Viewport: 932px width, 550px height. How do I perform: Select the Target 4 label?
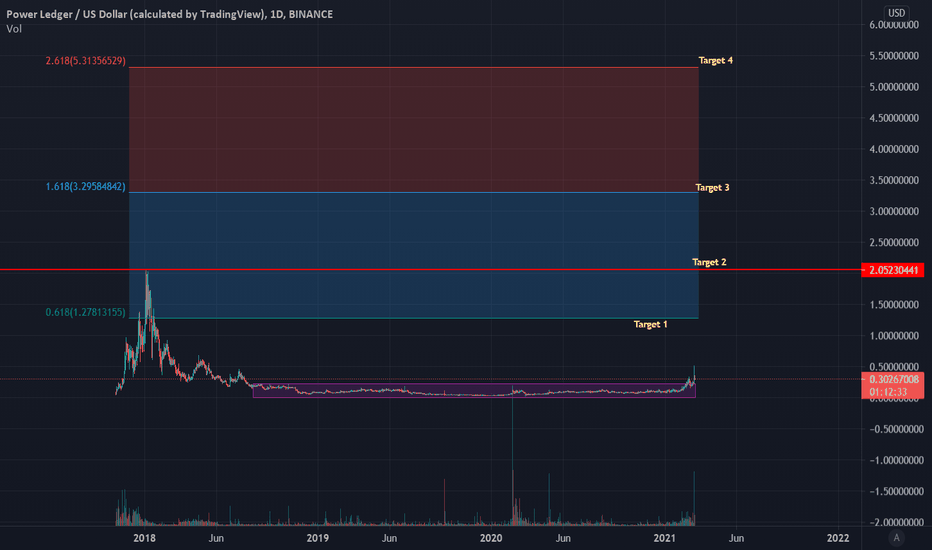(x=716, y=61)
